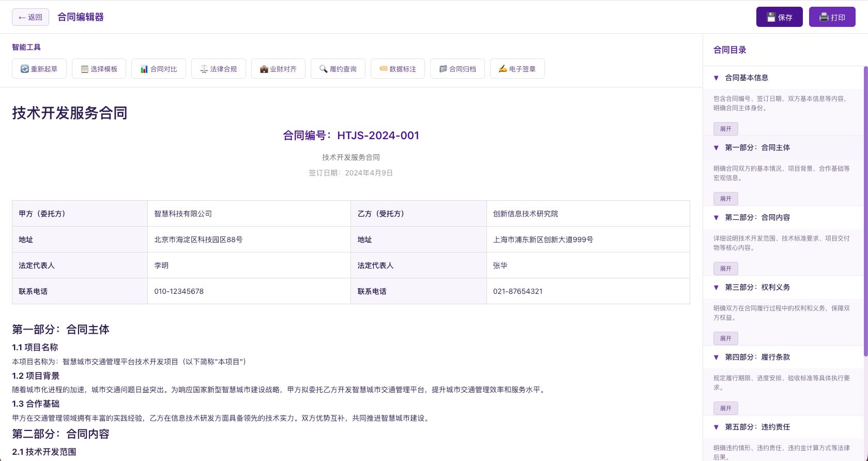Toggle the 第二部分：合同内容 disclosure triangle

(716, 218)
